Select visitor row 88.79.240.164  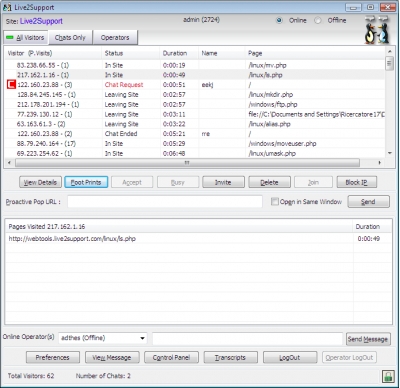click(x=195, y=144)
